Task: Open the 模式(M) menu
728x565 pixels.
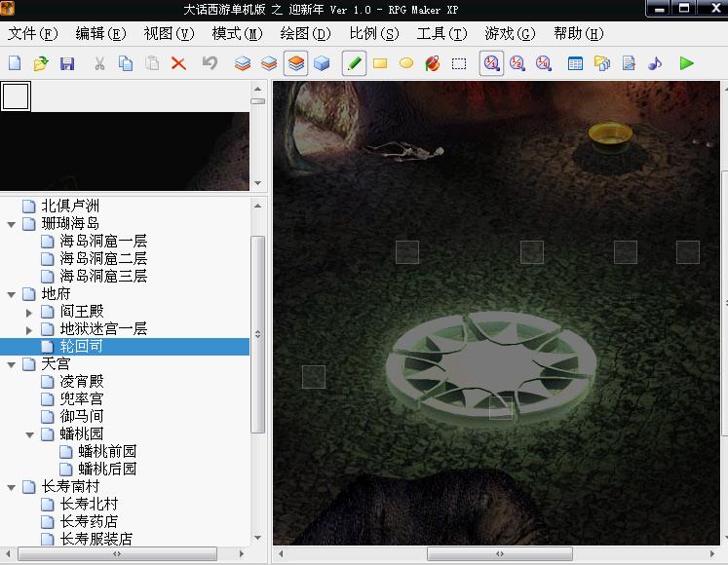Action: tap(237, 33)
